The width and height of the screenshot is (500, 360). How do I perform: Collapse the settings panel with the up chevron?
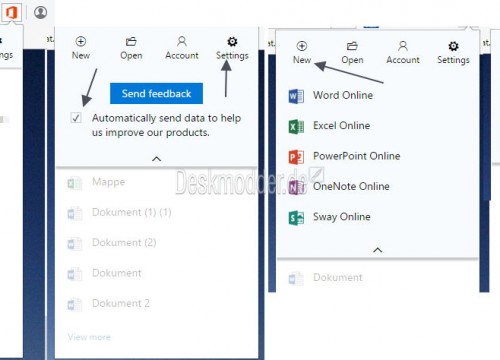click(x=156, y=159)
